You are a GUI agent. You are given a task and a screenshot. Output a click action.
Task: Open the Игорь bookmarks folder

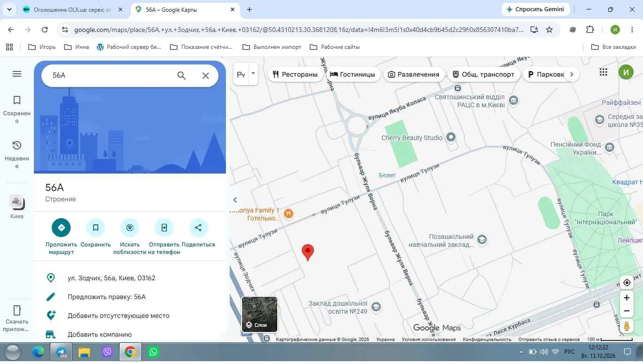[x=42, y=47]
